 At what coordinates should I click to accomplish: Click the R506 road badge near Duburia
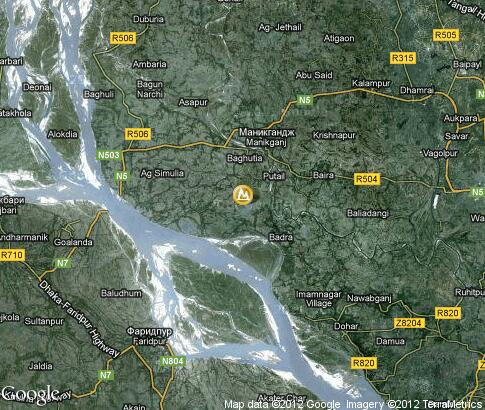123,38
